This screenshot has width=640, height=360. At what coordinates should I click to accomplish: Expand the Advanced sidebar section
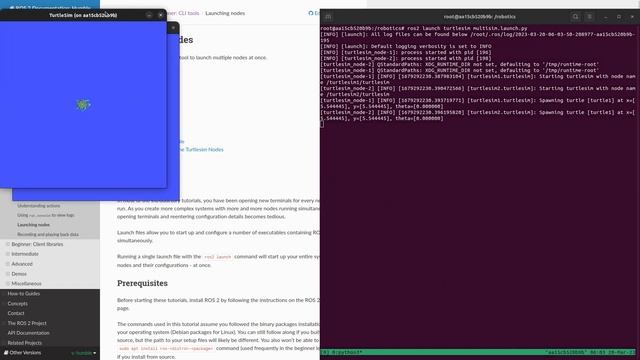click(8, 264)
